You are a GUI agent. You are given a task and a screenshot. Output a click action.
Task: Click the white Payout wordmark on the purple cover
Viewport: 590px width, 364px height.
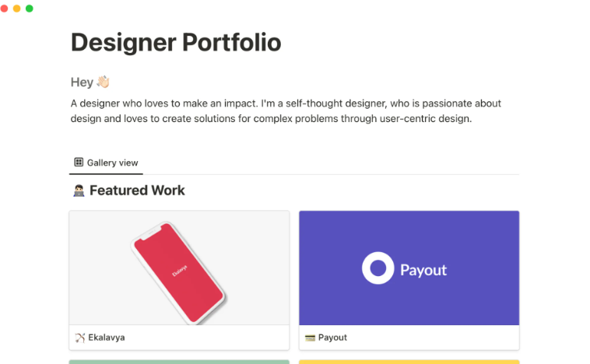[423, 270]
